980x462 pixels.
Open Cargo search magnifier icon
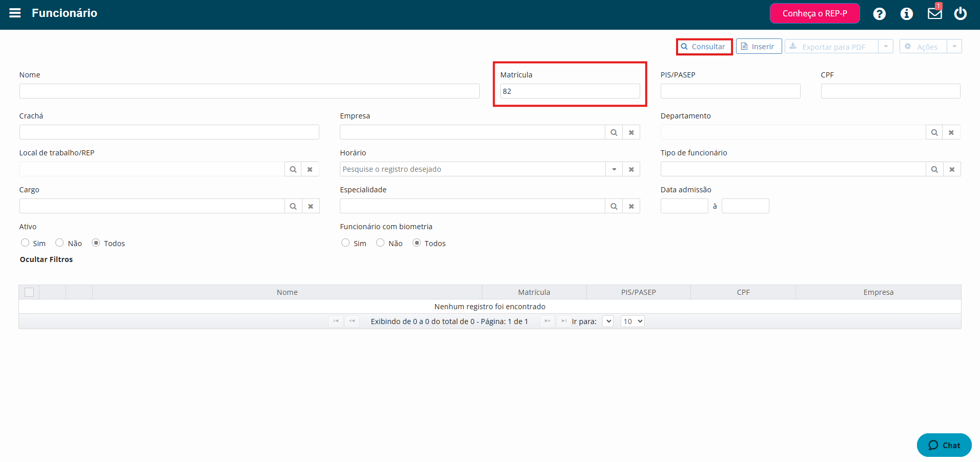pyautogui.click(x=293, y=206)
